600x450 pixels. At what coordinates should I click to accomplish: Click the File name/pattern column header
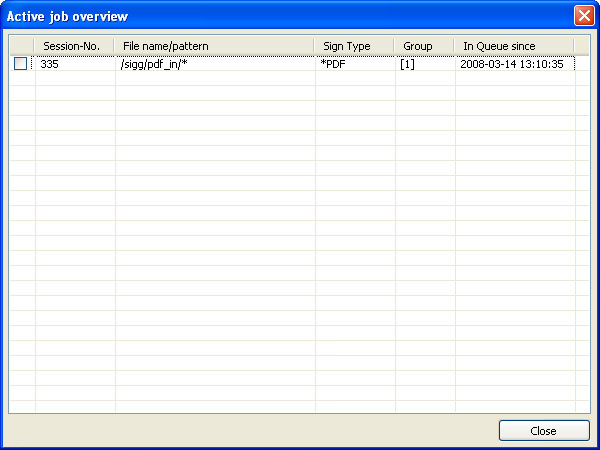[165, 46]
